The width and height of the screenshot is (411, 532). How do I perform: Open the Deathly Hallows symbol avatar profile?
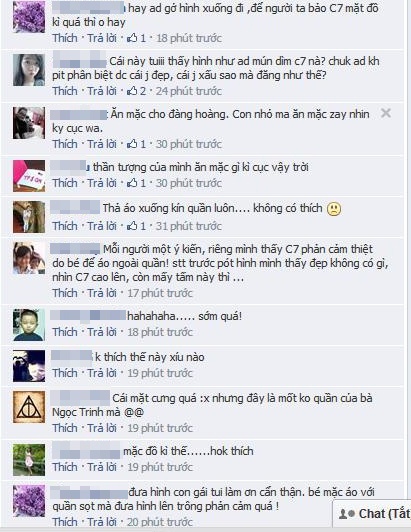(29, 407)
